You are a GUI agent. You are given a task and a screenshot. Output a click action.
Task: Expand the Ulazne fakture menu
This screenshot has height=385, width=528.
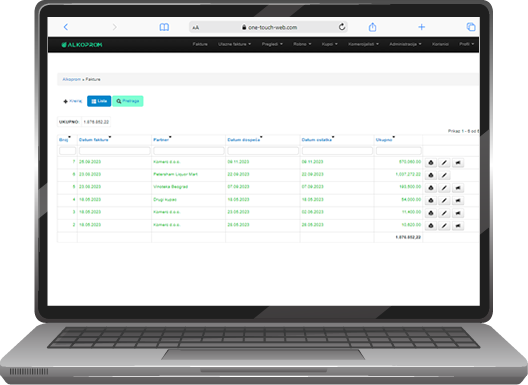[x=234, y=44]
